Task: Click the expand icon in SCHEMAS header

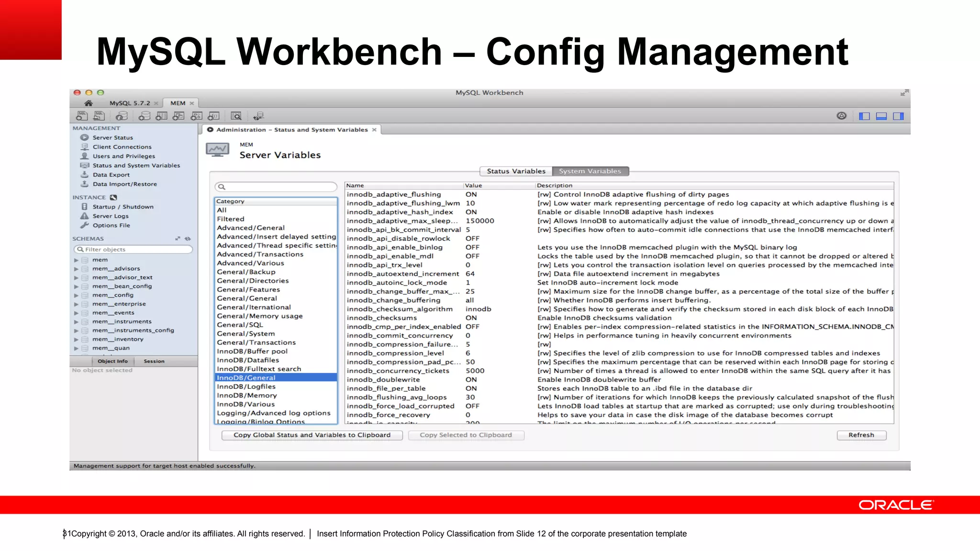Action: 178,238
